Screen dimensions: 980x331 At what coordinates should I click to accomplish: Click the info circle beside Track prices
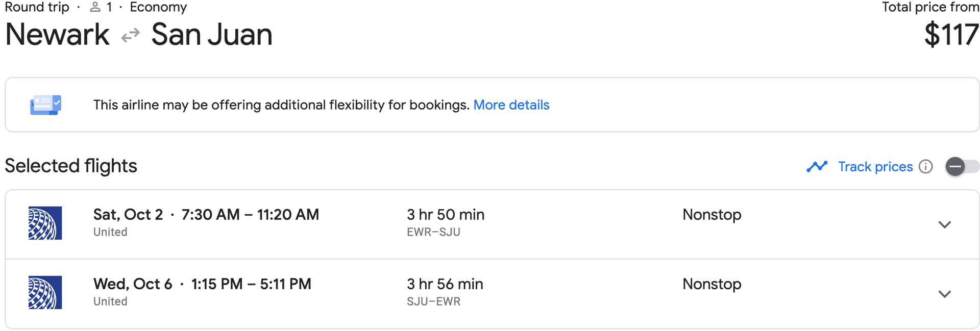point(926,166)
